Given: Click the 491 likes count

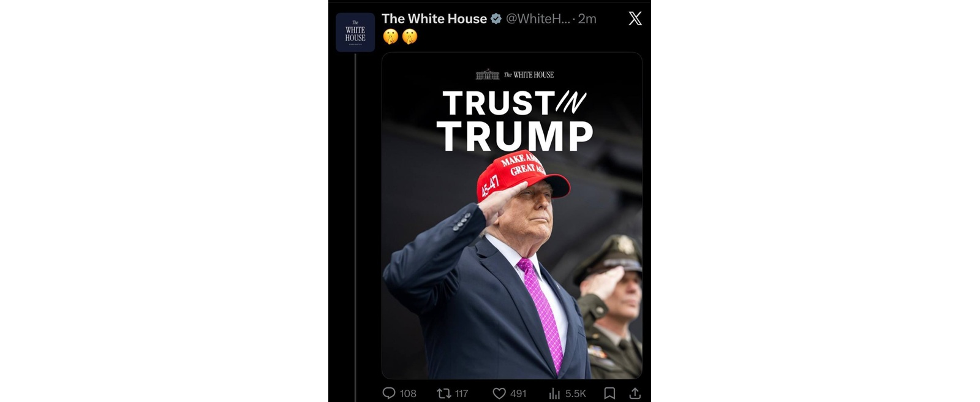Looking at the screenshot, I should (518, 394).
